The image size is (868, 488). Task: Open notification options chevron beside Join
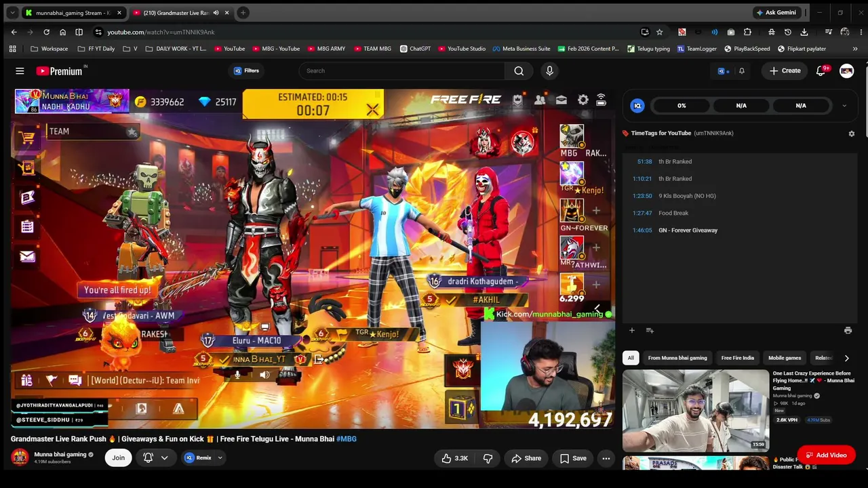tap(164, 458)
